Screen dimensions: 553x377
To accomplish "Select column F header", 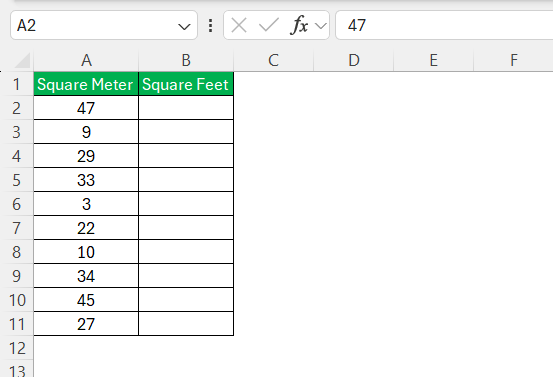I will click(x=514, y=61).
